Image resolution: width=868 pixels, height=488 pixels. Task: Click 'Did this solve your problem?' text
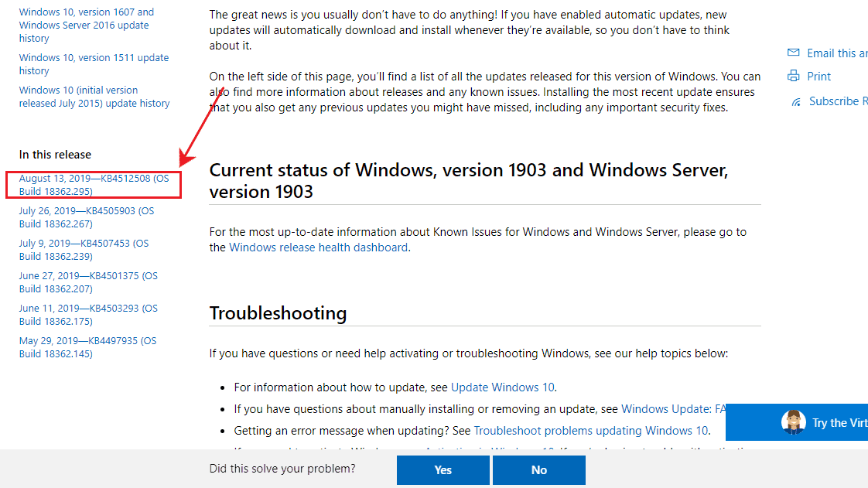[x=282, y=469]
